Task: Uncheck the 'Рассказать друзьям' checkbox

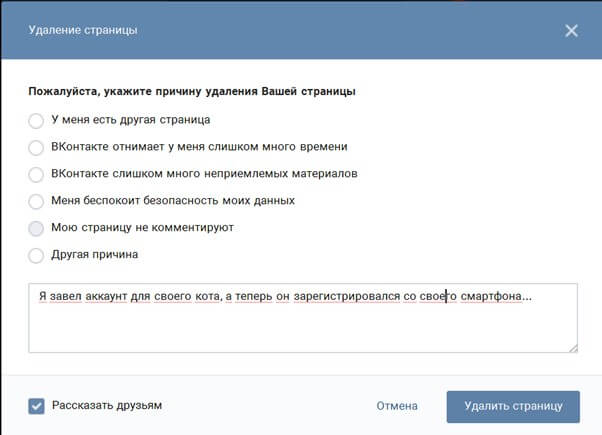Action: point(36,406)
